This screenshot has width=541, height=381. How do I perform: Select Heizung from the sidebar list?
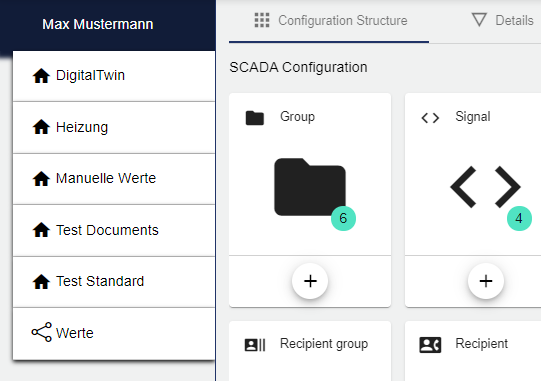(114, 127)
